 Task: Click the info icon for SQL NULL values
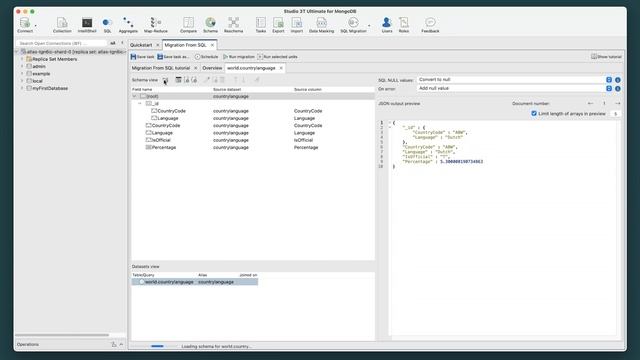point(618,80)
